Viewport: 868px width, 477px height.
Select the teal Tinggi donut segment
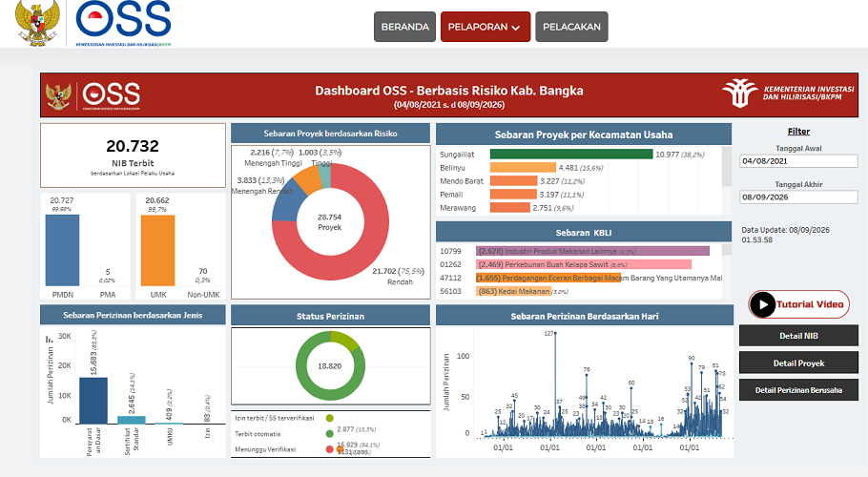(325, 176)
